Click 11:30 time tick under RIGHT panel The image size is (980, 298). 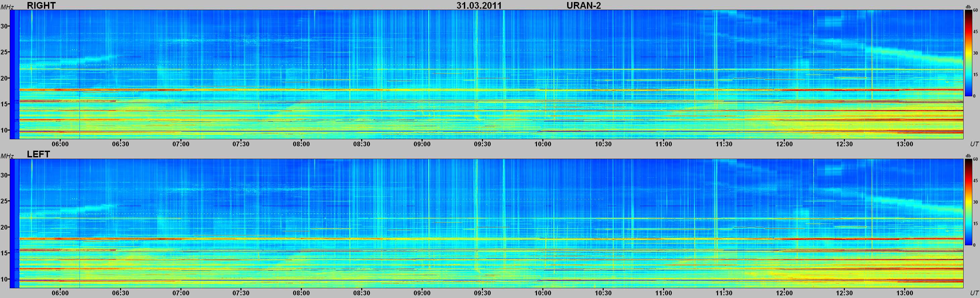tap(723, 144)
